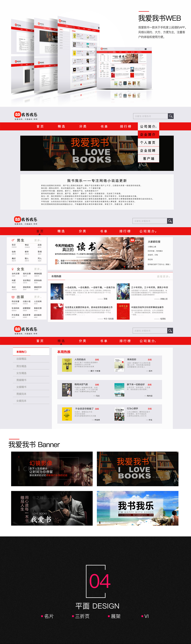Viewport: 191px width, 644px height.
Task: Click search magnifier icon on the 本周热推 page
Action: pyautogui.click(x=170, y=330)
